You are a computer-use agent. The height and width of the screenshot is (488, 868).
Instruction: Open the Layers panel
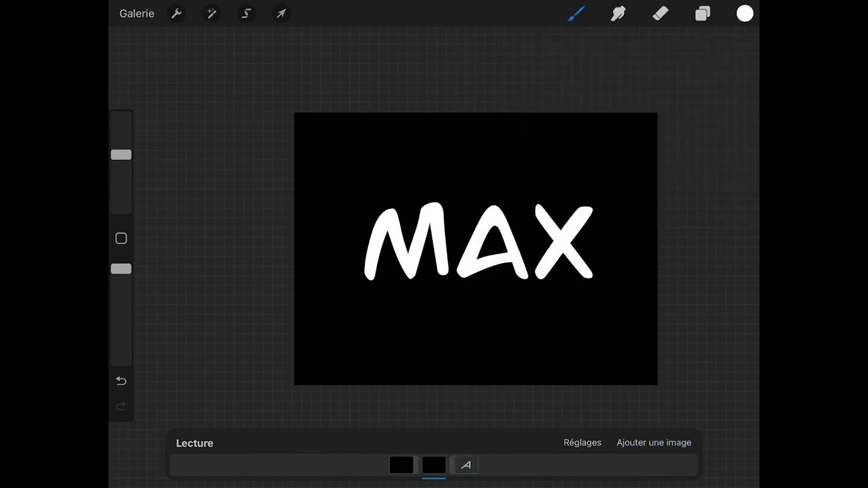[x=703, y=14]
